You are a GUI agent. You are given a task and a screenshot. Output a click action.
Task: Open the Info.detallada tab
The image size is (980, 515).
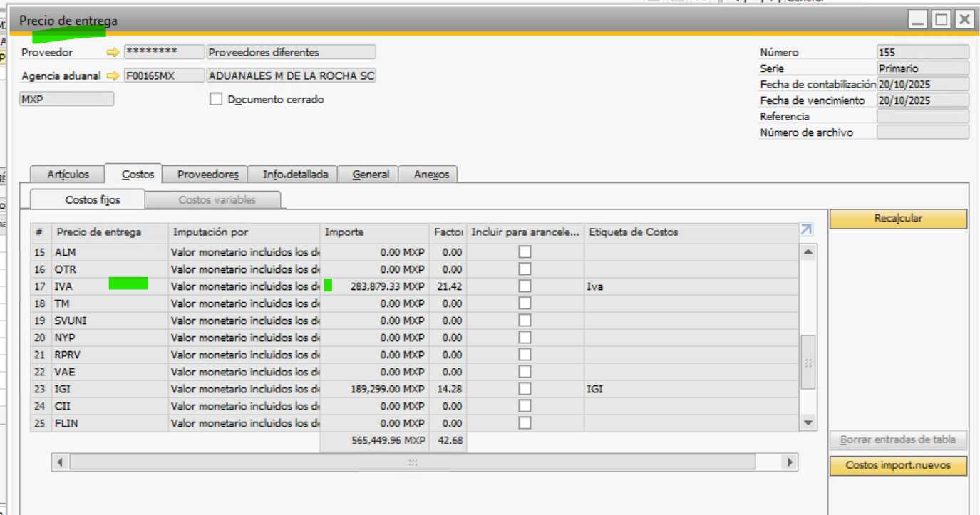coord(295,175)
